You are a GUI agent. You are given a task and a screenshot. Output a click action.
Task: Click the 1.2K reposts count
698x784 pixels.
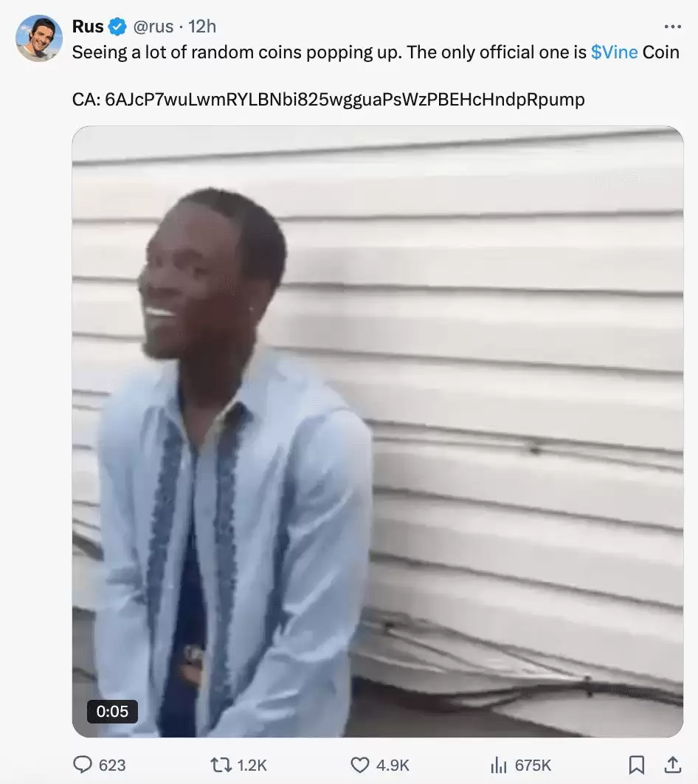pos(252,765)
